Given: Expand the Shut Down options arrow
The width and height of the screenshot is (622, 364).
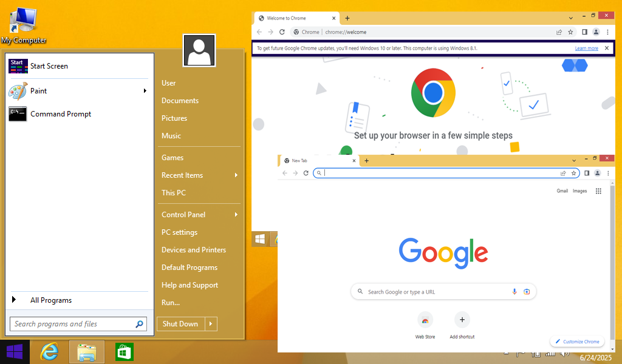Looking at the screenshot, I should (211, 324).
